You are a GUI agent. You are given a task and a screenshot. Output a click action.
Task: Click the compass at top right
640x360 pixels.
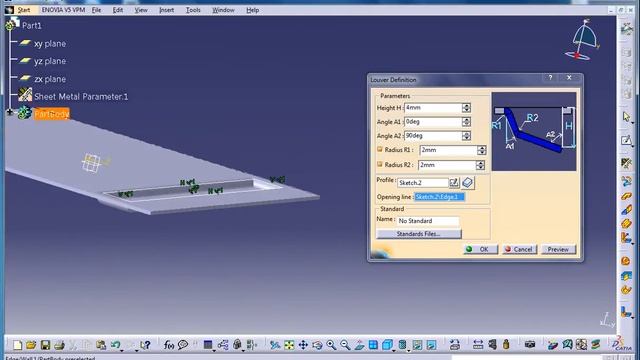(x=583, y=40)
